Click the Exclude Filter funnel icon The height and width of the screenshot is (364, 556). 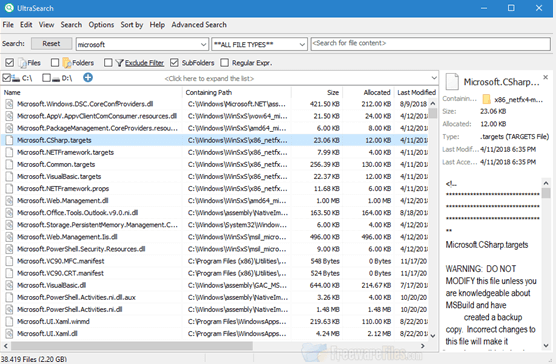tap(119, 63)
